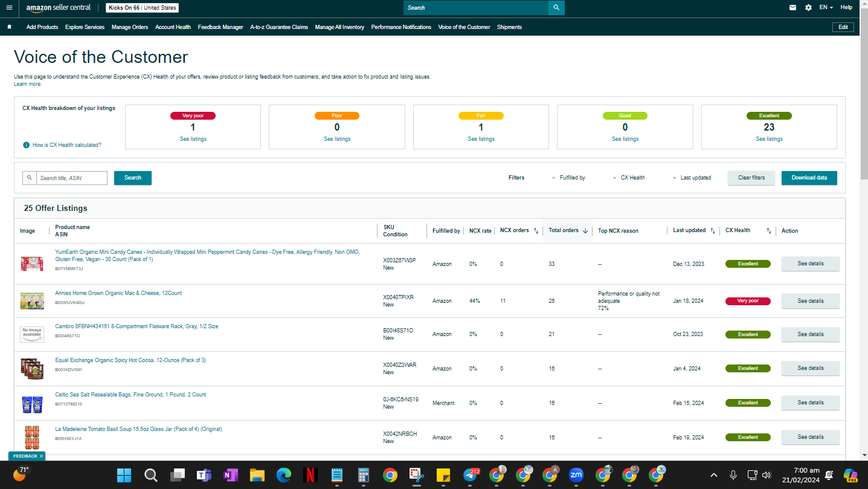Open the weather widget on taskbar
This screenshot has height=489, width=868.
pyautogui.click(x=20, y=473)
